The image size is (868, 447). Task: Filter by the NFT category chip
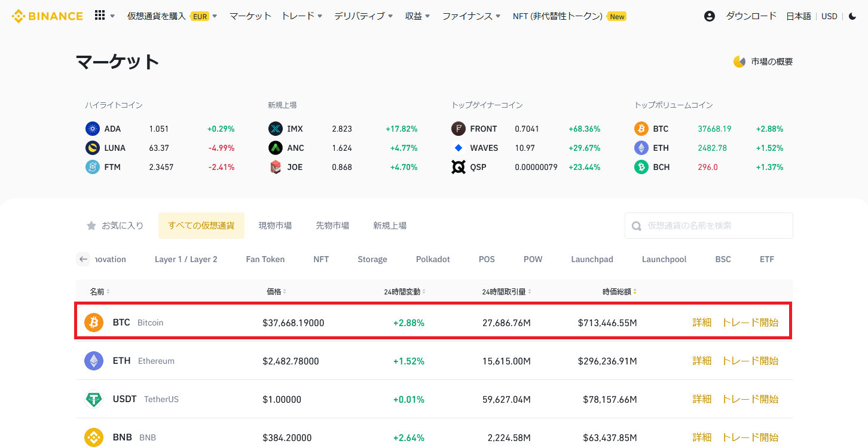321,259
